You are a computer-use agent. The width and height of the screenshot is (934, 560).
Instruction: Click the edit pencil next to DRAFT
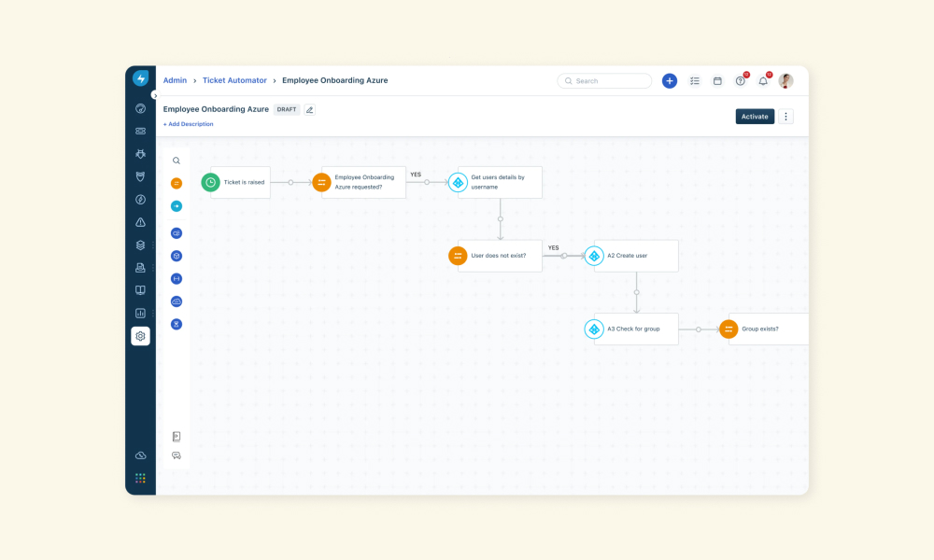[x=310, y=109]
